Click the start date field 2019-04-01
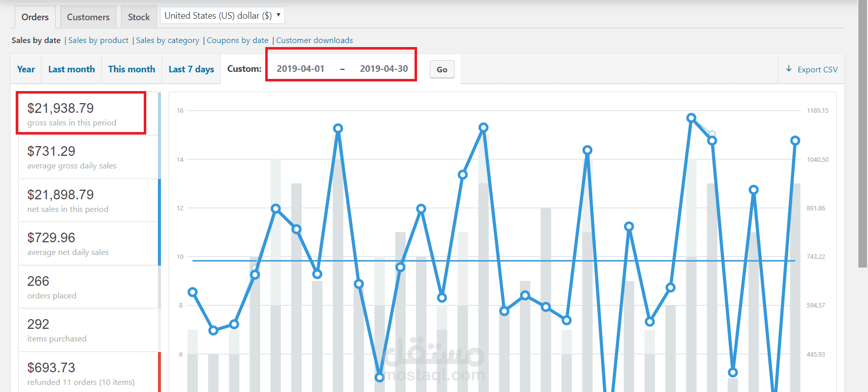This screenshot has width=868, height=392. [301, 69]
